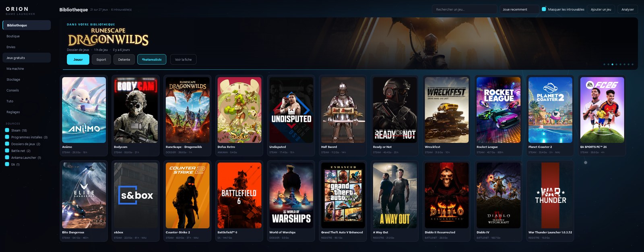Open the Battlefield 6 game card

pyautogui.click(x=239, y=201)
